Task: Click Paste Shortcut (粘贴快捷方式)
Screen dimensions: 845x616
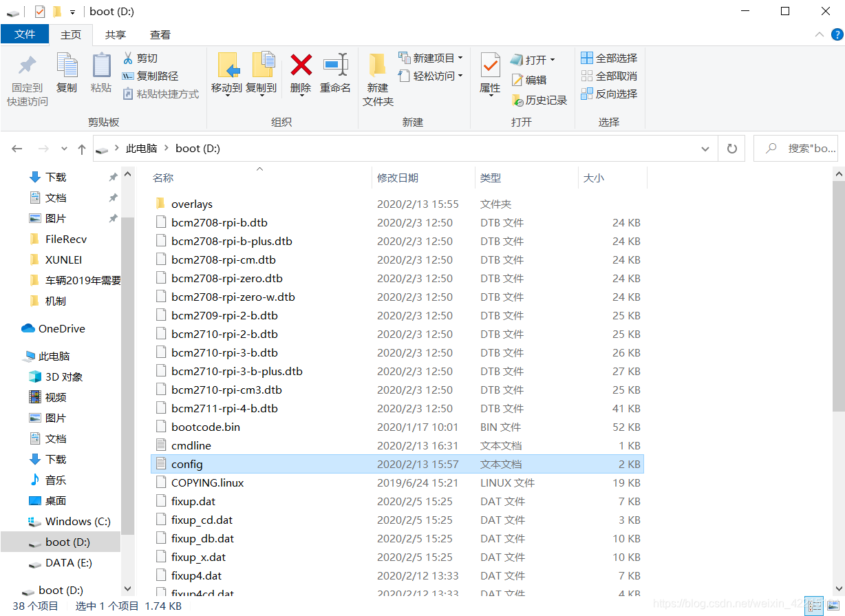Action: pos(161,94)
